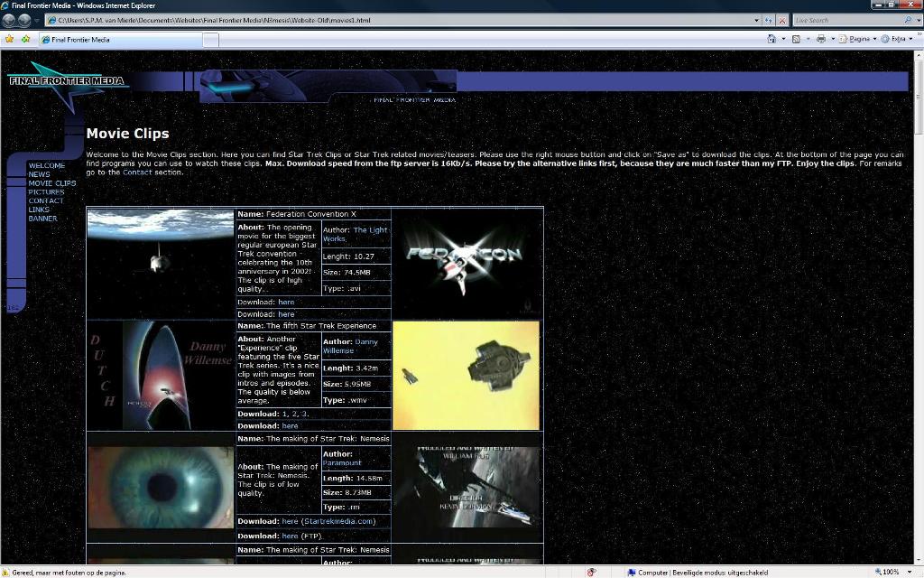Open the Favorites Center star icon

tap(9, 39)
